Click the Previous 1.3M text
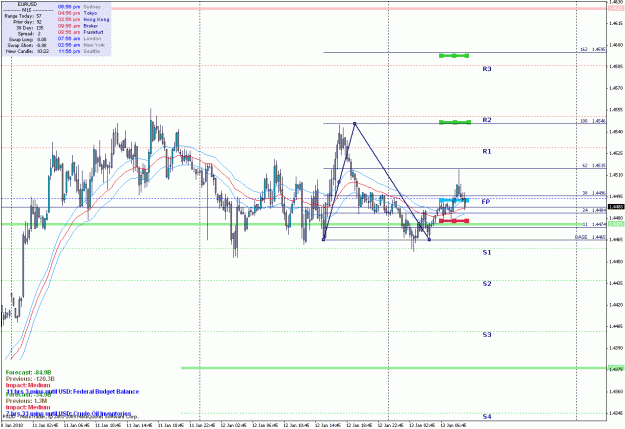This screenshot has width=625, height=429. coord(26,401)
